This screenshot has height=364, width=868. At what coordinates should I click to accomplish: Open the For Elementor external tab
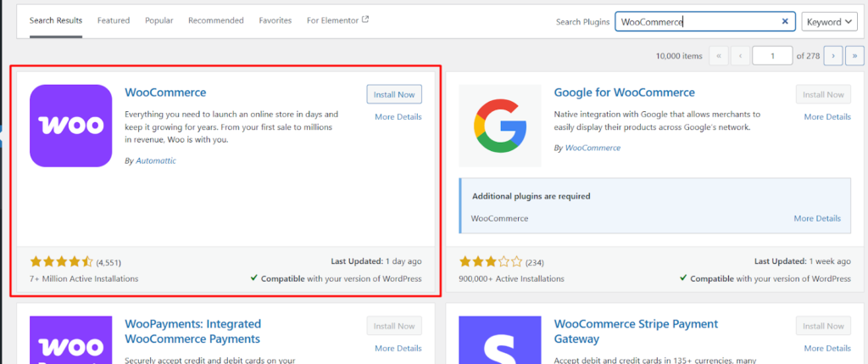point(337,20)
